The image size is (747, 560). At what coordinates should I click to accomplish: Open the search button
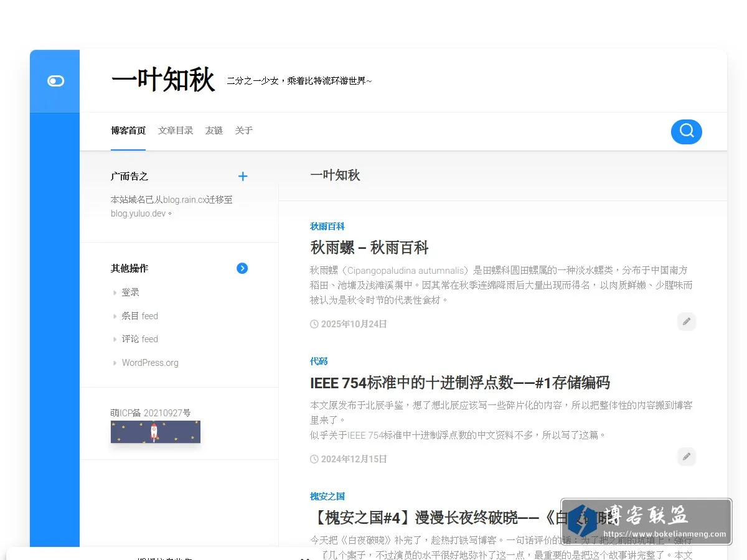click(x=687, y=131)
